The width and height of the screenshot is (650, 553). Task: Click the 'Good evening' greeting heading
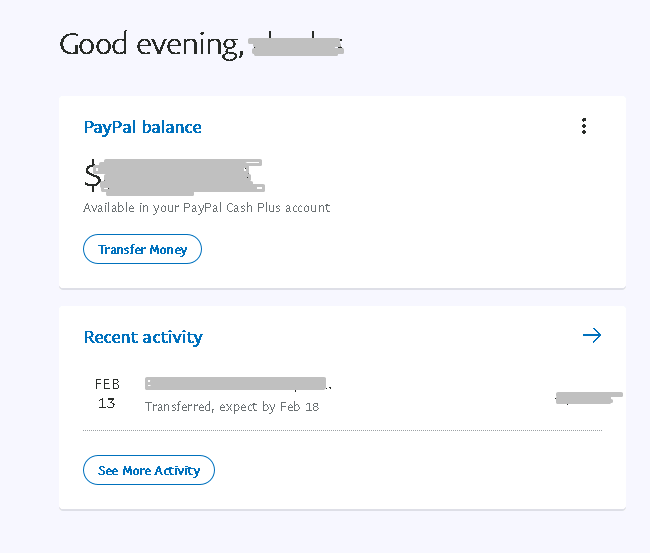(150, 45)
